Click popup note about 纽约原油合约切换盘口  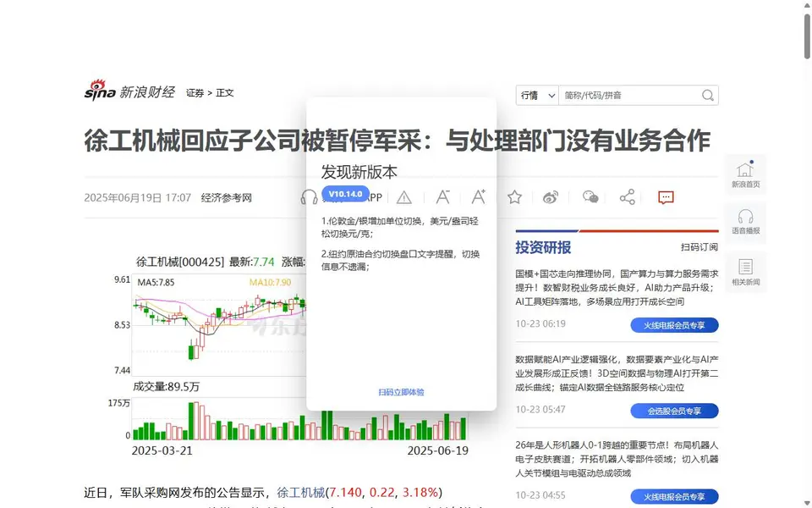point(400,260)
